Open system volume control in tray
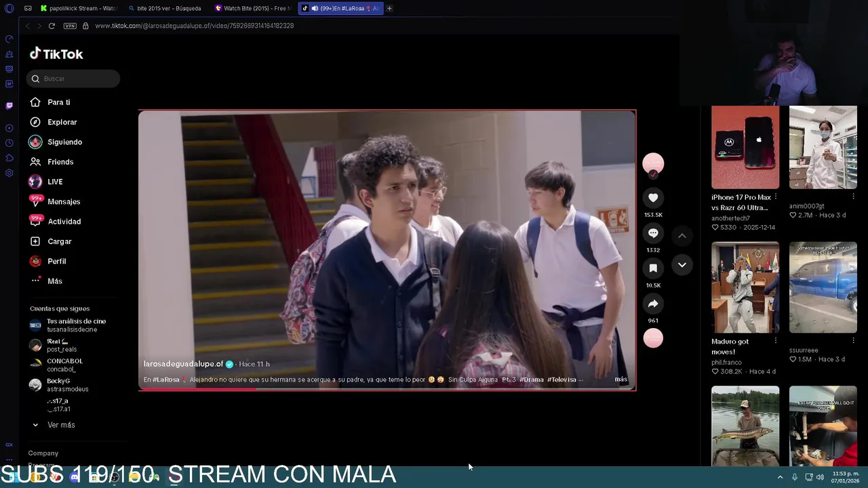This screenshot has width=868, height=488. tap(820, 477)
